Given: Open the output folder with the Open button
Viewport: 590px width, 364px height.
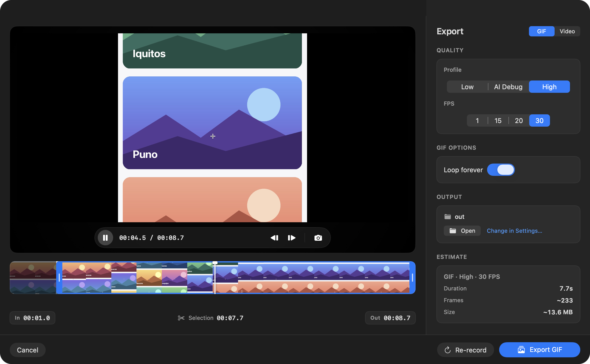Looking at the screenshot, I should tap(462, 231).
